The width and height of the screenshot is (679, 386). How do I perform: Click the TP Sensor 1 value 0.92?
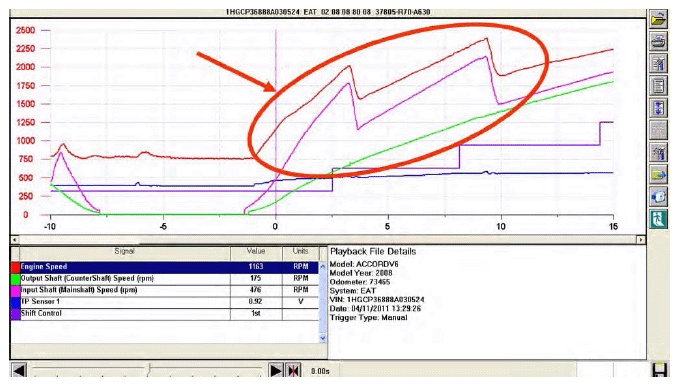pyautogui.click(x=256, y=302)
